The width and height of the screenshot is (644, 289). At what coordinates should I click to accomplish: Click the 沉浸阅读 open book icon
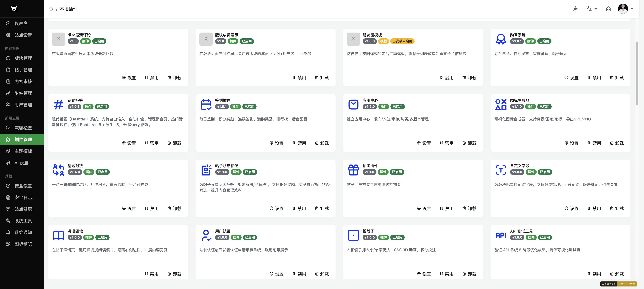click(59, 235)
